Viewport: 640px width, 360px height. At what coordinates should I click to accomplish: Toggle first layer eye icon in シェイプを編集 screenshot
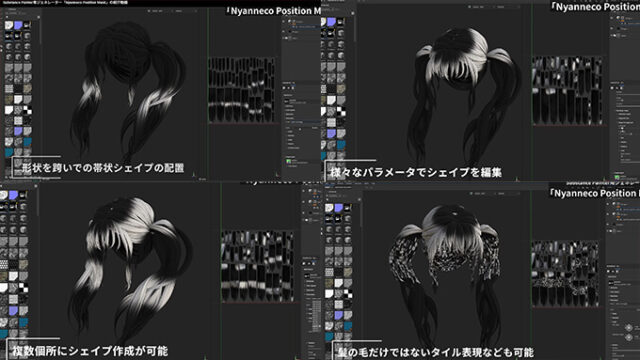click(612, 18)
